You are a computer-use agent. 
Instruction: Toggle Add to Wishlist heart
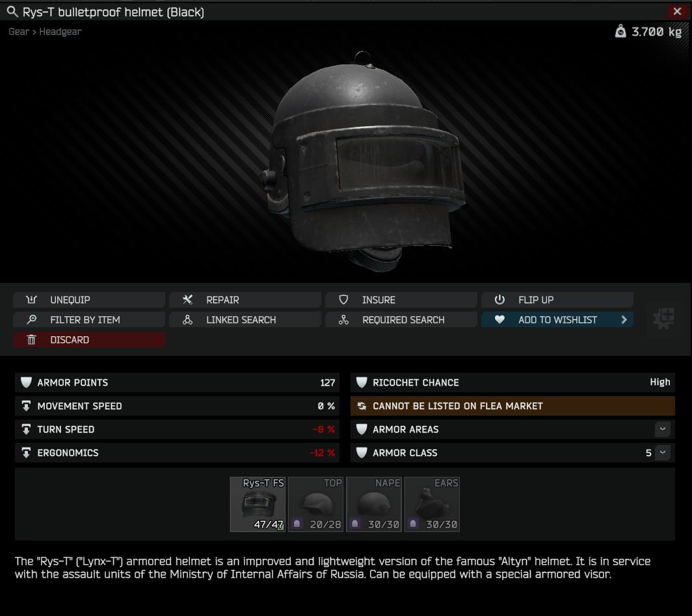[499, 319]
